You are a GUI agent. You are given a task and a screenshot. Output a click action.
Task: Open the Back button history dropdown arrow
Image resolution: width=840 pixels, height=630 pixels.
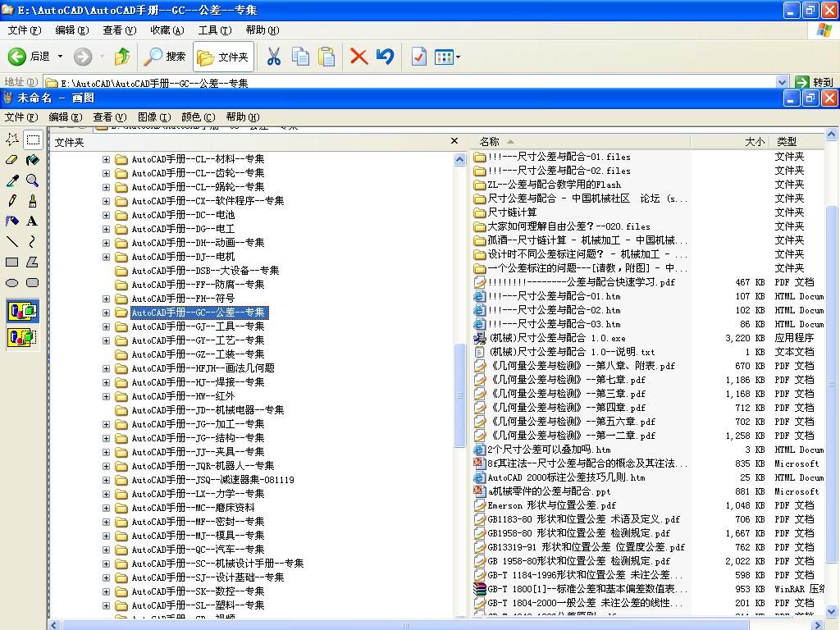pos(60,57)
